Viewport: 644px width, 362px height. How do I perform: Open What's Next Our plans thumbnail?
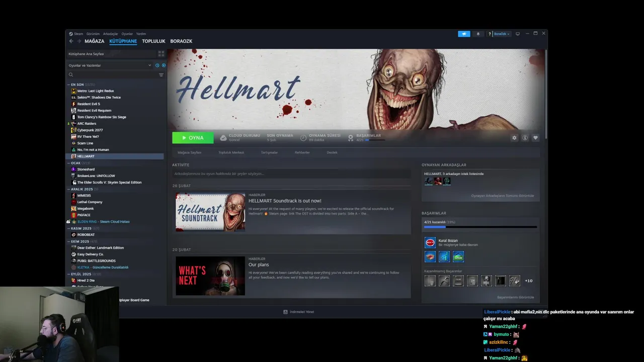point(210,276)
